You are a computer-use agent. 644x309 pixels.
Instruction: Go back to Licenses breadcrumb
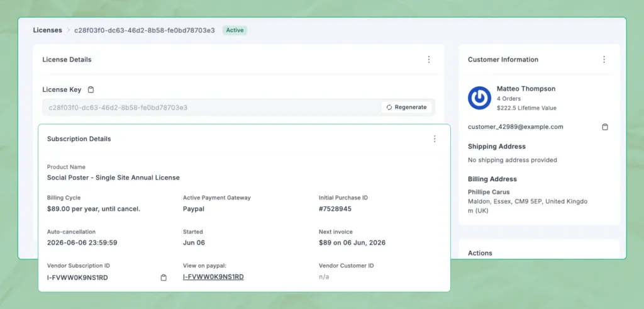[x=48, y=30]
